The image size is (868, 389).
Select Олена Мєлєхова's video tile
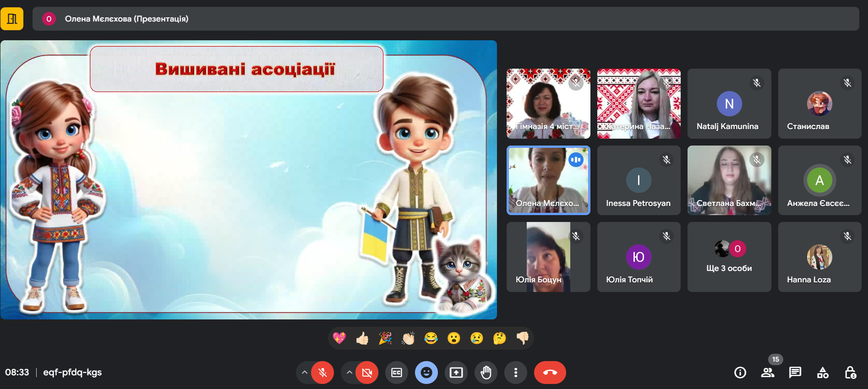pyautogui.click(x=548, y=180)
